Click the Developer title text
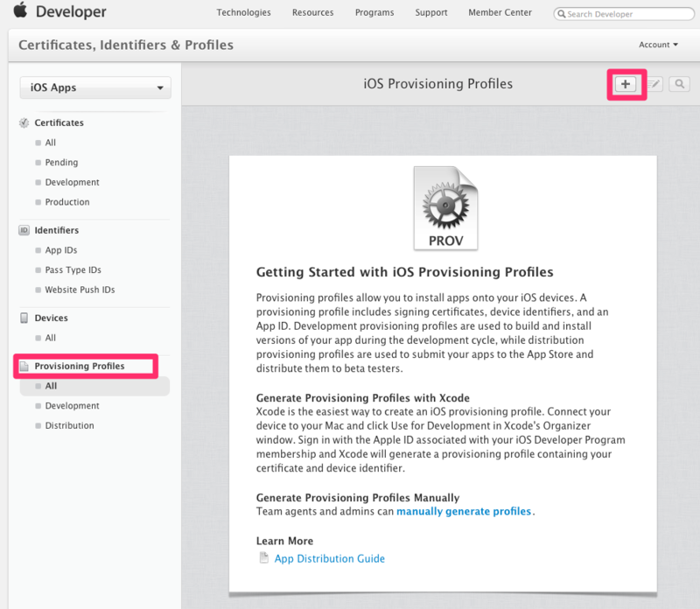 (71, 11)
